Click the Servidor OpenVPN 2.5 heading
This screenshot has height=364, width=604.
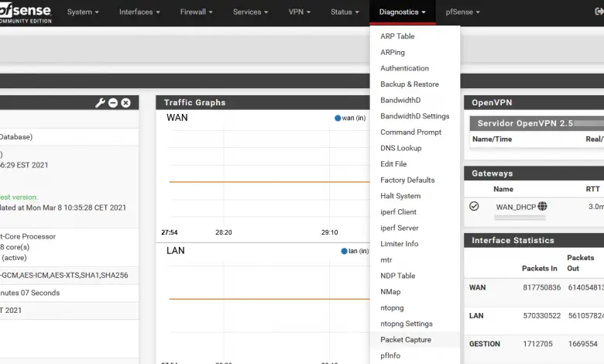point(526,124)
